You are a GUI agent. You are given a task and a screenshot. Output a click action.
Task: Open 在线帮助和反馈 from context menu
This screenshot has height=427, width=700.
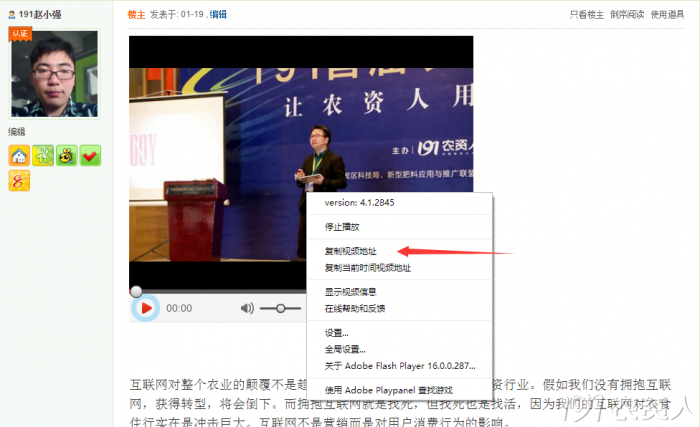tap(354, 308)
